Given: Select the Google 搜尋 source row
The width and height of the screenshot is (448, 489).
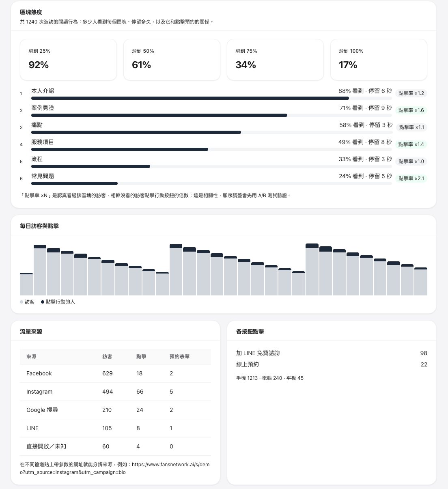Looking at the screenshot, I should 115,410.
